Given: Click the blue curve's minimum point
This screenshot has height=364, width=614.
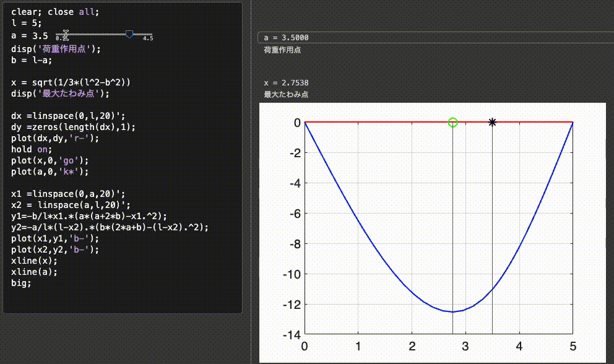Looking at the screenshot, I should point(452,312).
